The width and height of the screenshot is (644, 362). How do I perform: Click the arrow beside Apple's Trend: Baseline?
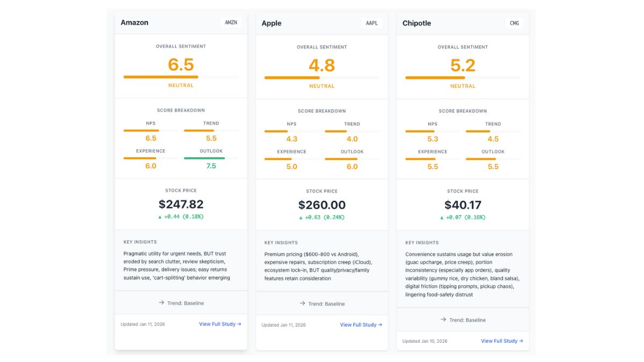click(302, 303)
